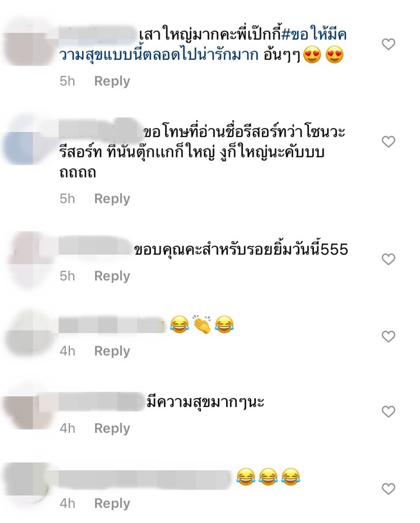This screenshot has height=523, width=420.
Task: Like the comment about เสาใหญ่มาก
Action: (x=388, y=44)
